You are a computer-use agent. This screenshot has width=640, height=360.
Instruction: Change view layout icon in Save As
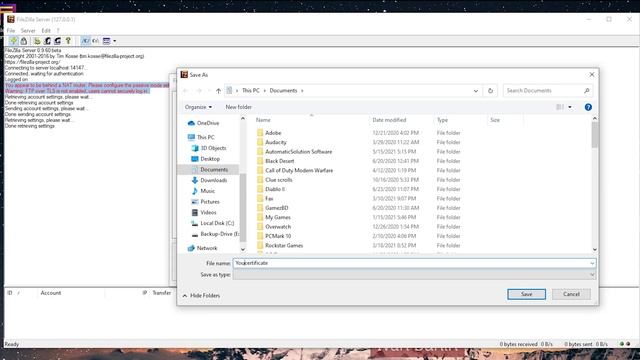[560, 107]
